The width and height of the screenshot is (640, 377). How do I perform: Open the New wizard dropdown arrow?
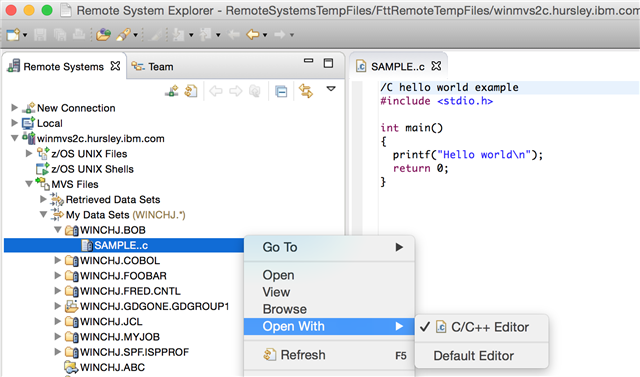point(25,35)
